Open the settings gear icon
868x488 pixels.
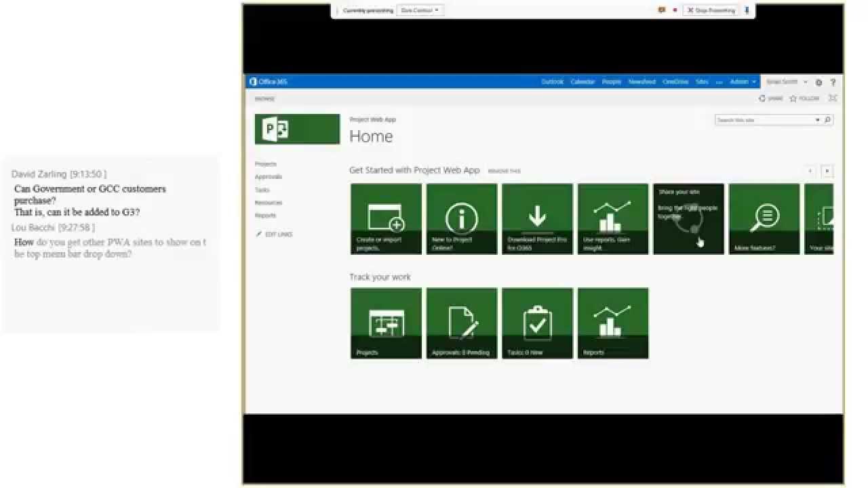click(x=818, y=82)
